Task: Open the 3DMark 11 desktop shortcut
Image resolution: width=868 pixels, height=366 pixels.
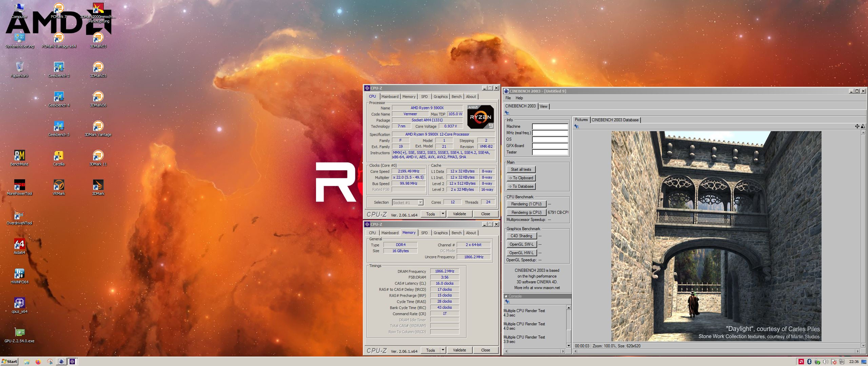Action: (98, 158)
